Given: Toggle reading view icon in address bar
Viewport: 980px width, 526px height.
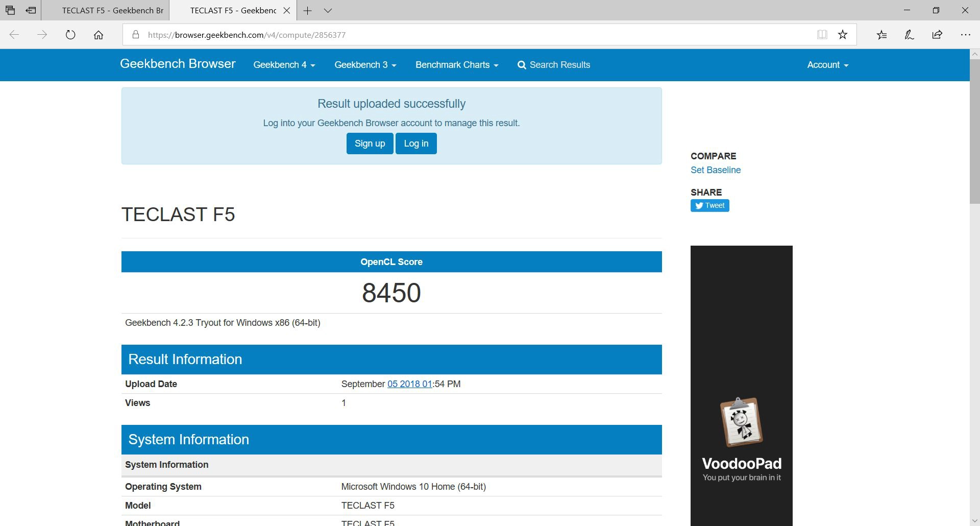Looking at the screenshot, I should [x=822, y=35].
